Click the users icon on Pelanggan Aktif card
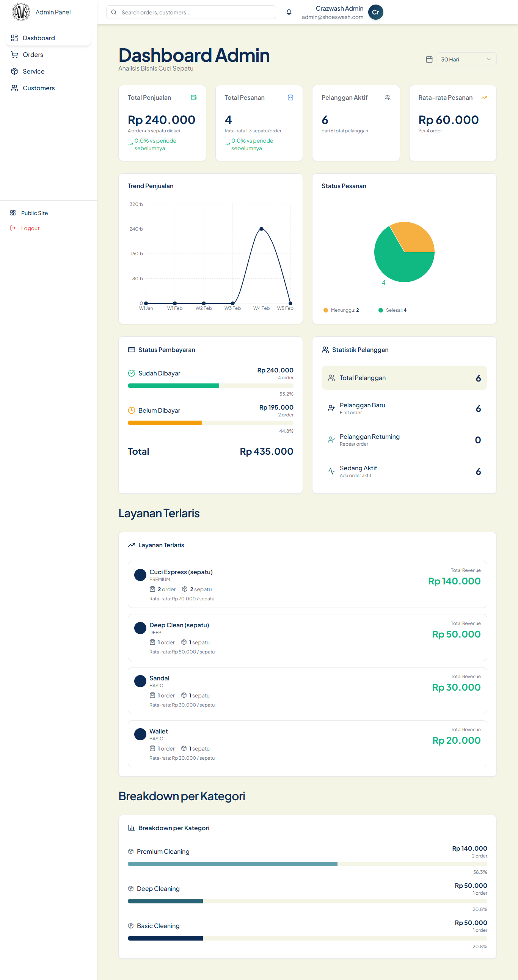Viewport: 518px width, 980px height. pos(388,97)
